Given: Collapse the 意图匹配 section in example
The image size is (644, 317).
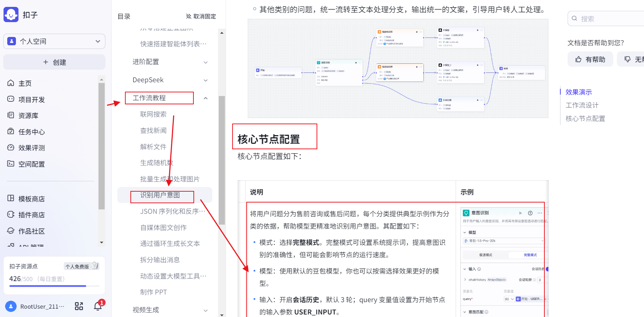Looking at the screenshot, I should 465,312.
